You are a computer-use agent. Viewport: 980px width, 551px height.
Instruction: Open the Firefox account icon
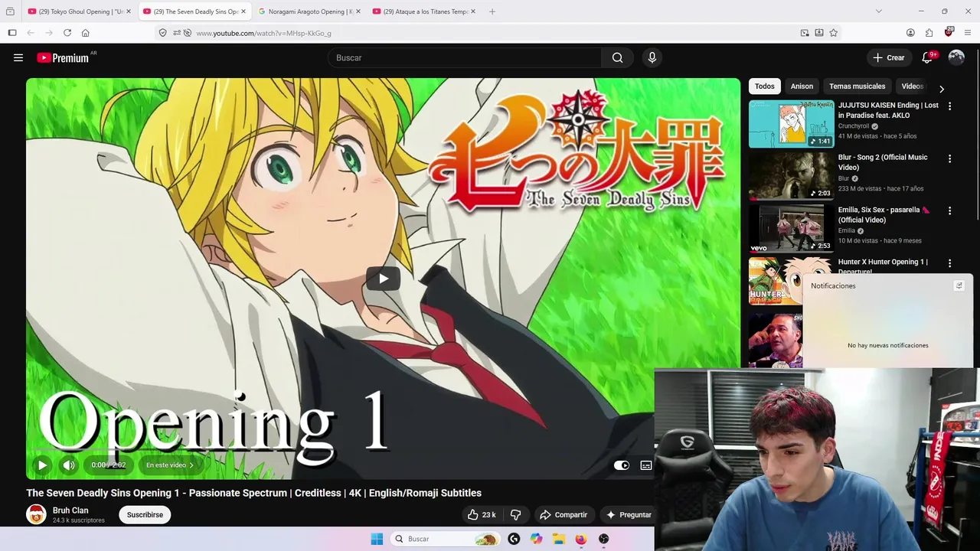[910, 33]
